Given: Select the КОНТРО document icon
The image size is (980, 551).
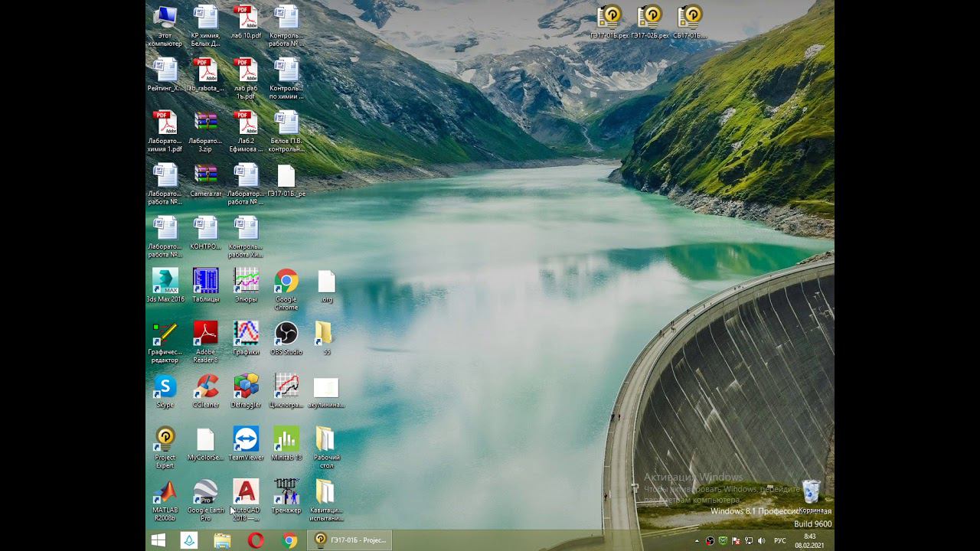Looking at the screenshot, I should click(x=205, y=233).
